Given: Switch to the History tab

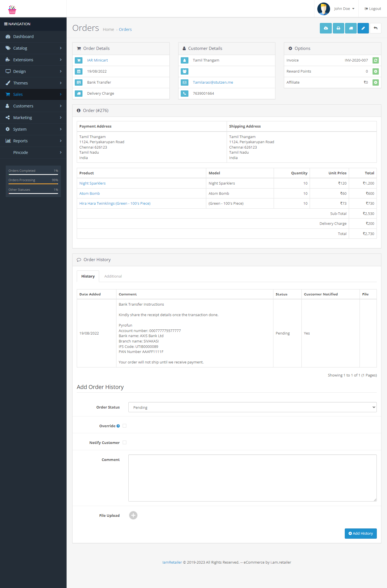Looking at the screenshot, I should click(88, 276).
